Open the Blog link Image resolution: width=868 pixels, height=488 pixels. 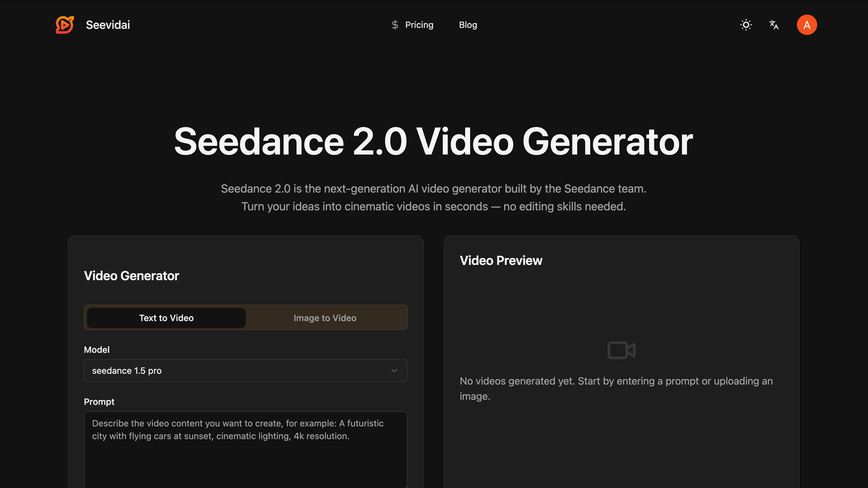pos(468,25)
